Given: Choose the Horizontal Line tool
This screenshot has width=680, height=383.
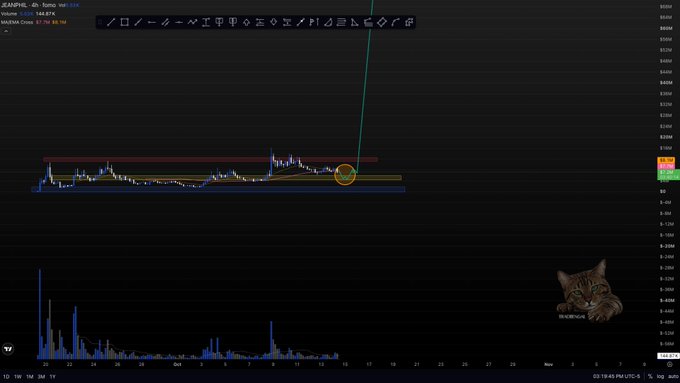Looking at the screenshot, I should pos(179,22).
